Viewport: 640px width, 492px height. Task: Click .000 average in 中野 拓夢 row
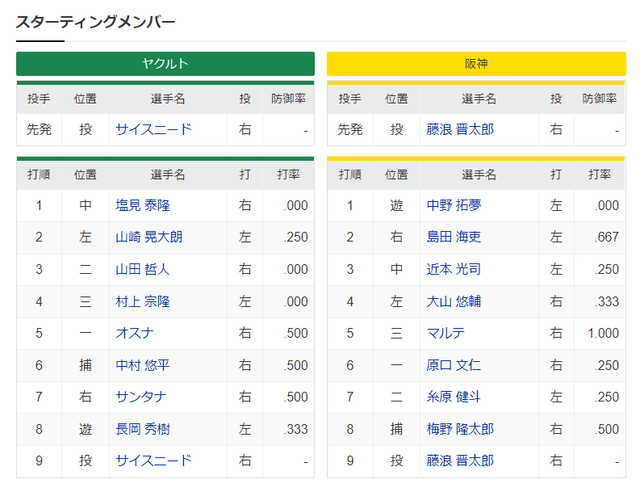[607, 205]
